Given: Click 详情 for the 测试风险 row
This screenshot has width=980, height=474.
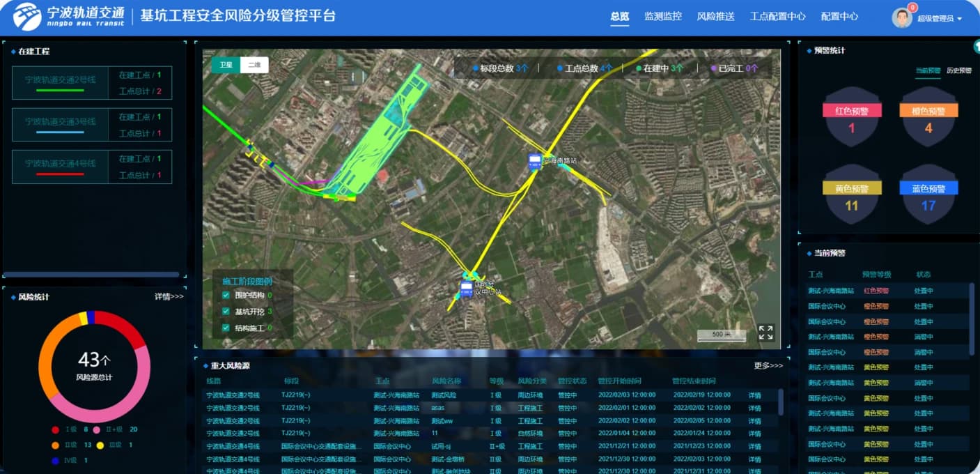Looking at the screenshot, I should pos(754,396).
